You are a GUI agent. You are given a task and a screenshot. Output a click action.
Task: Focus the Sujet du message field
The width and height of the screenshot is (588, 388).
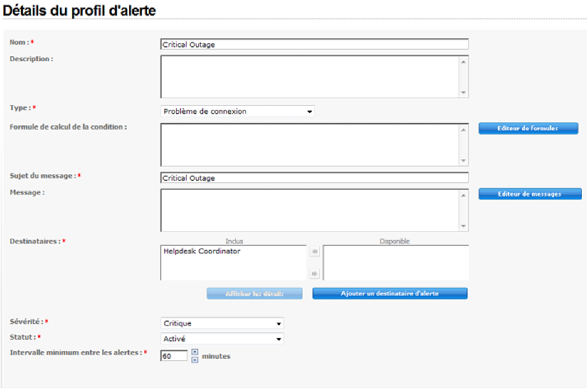(x=314, y=178)
